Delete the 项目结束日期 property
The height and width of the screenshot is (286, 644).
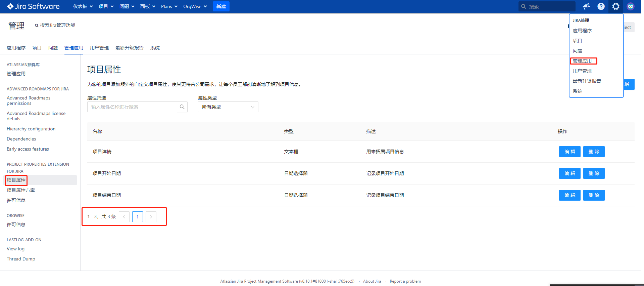[x=594, y=195]
